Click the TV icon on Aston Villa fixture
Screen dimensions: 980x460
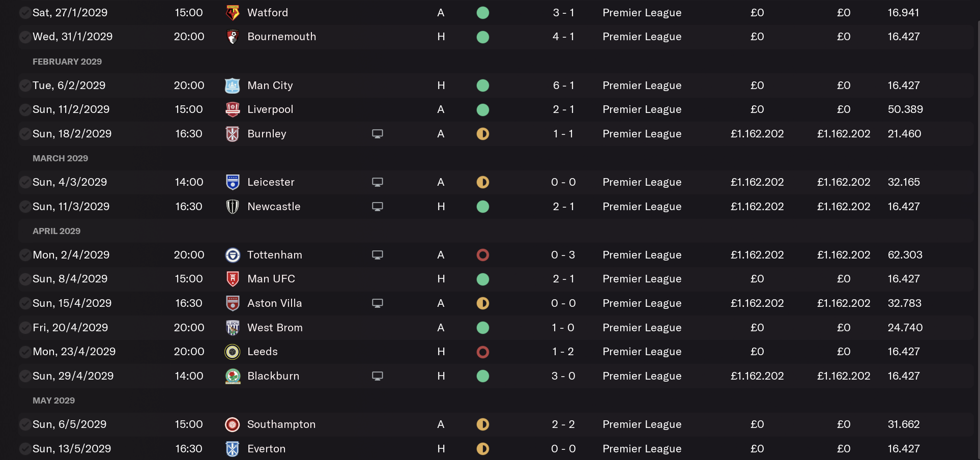click(378, 303)
